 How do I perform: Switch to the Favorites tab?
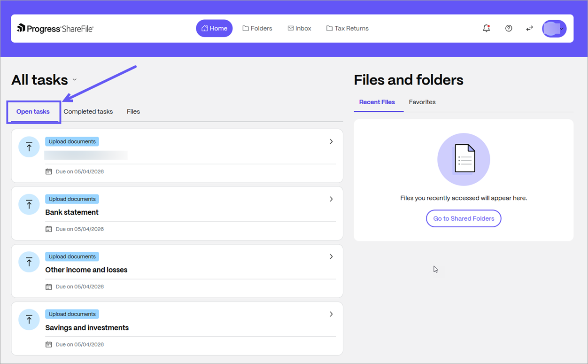pyautogui.click(x=422, y=102)
